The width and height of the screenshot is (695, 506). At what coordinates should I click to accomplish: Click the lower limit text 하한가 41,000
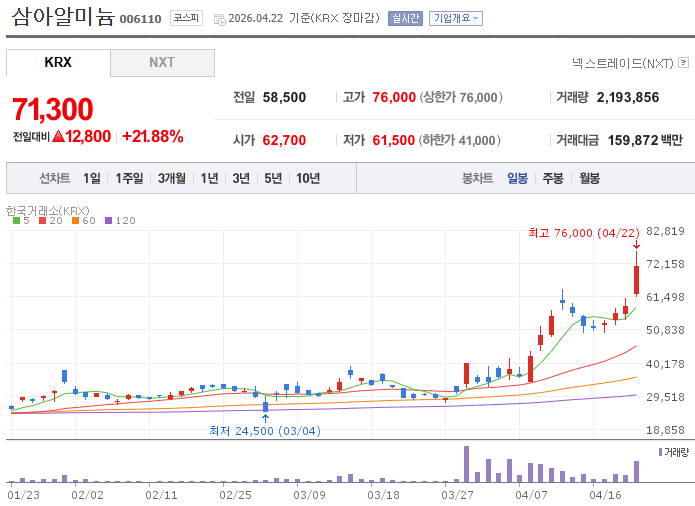coord(460,140)
